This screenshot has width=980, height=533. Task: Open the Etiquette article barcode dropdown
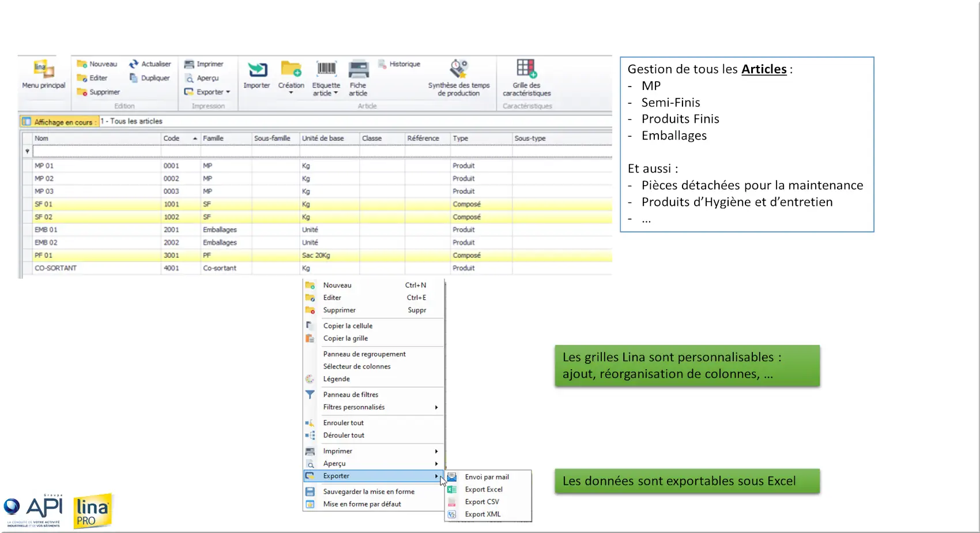coord(326,78)
